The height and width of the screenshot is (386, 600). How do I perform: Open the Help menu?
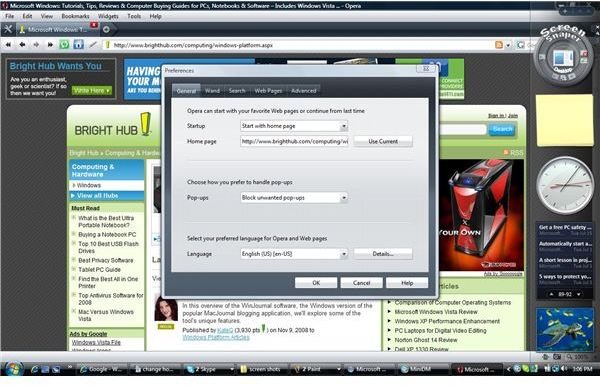[155, 16]
